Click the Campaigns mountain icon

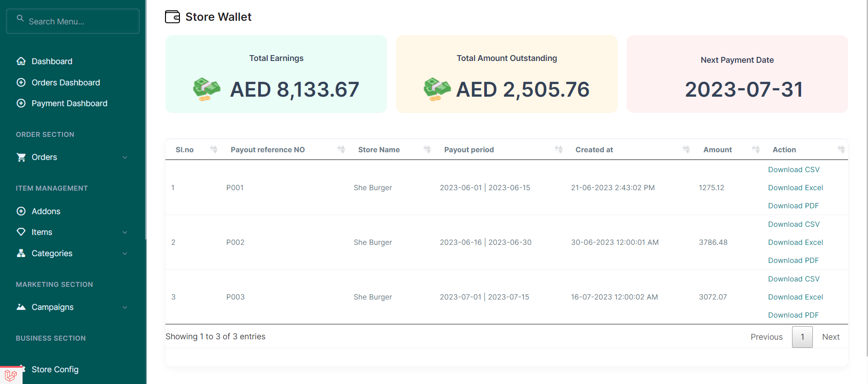[x=21, y=307]
